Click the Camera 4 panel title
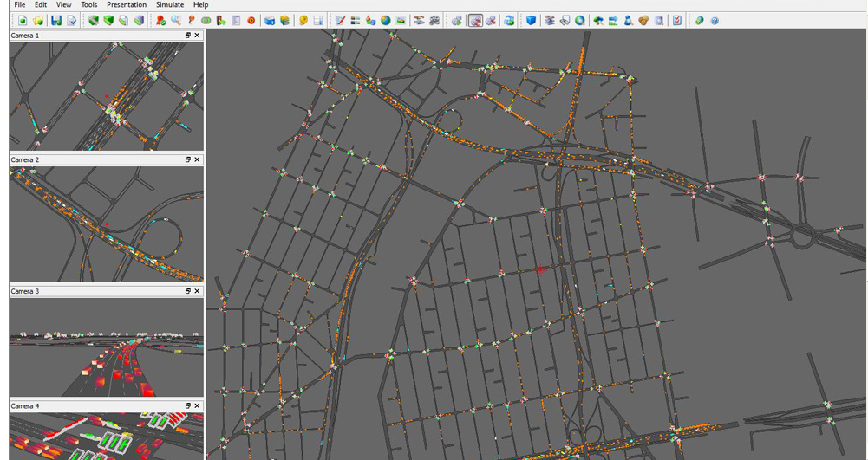The height and width of the screenshot is (460, 868). (25, 406)
